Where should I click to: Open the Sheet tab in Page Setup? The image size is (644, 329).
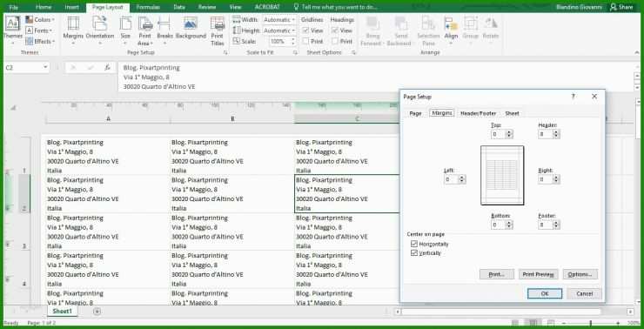pyautogui.click(x=513, y=113)
